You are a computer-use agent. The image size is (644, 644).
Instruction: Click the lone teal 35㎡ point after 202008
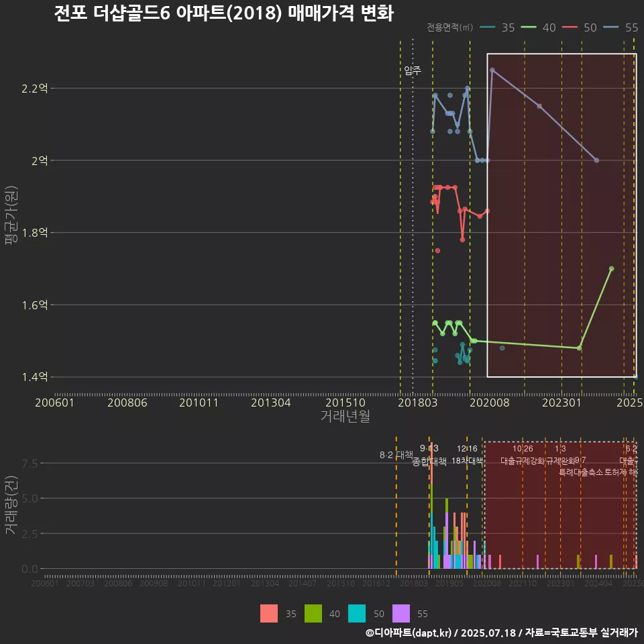[502, 348]
